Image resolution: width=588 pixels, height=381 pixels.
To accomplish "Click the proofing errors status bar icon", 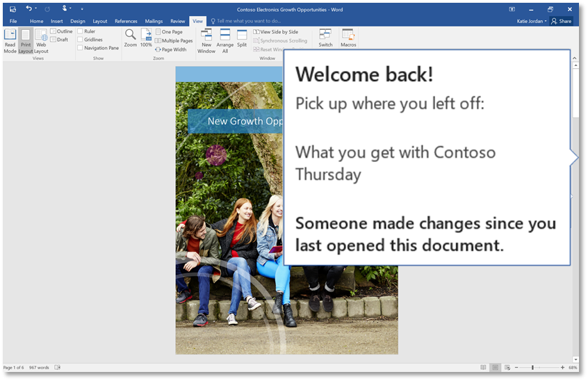I will 58,368.
